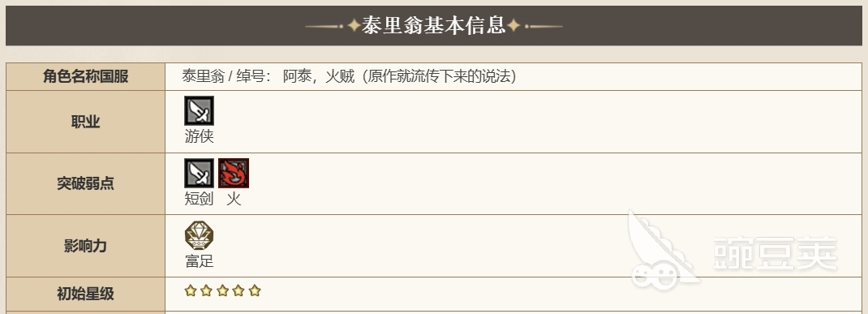
Task: Click the 游侠 text under the job icon
Action: click(200, 137)
